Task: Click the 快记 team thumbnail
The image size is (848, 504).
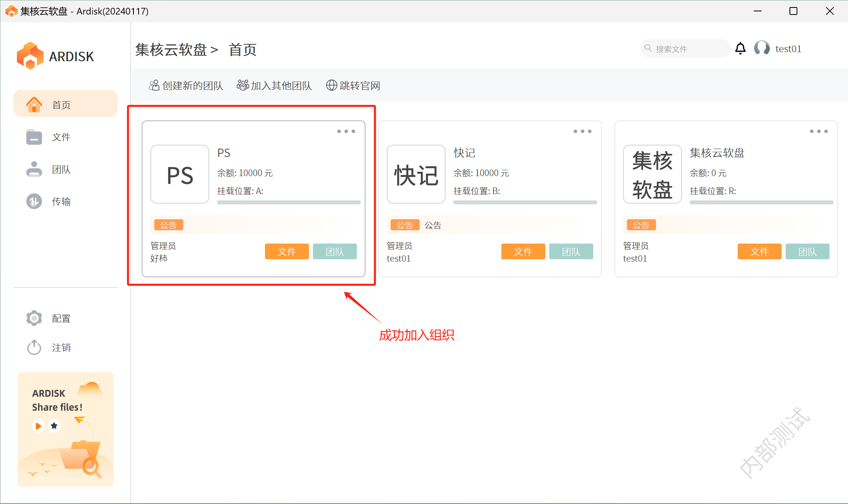Action: (x=416, y=174)
